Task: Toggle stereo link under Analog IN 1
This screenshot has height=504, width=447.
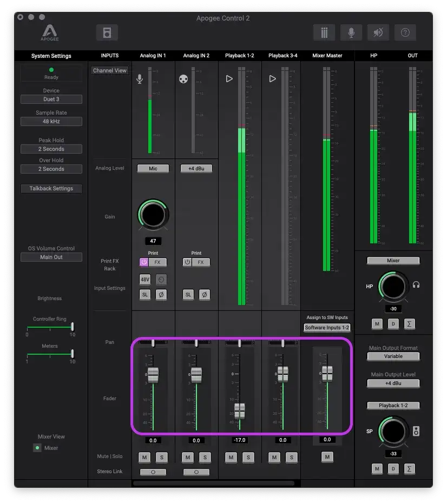Action: tap(153, 472)
